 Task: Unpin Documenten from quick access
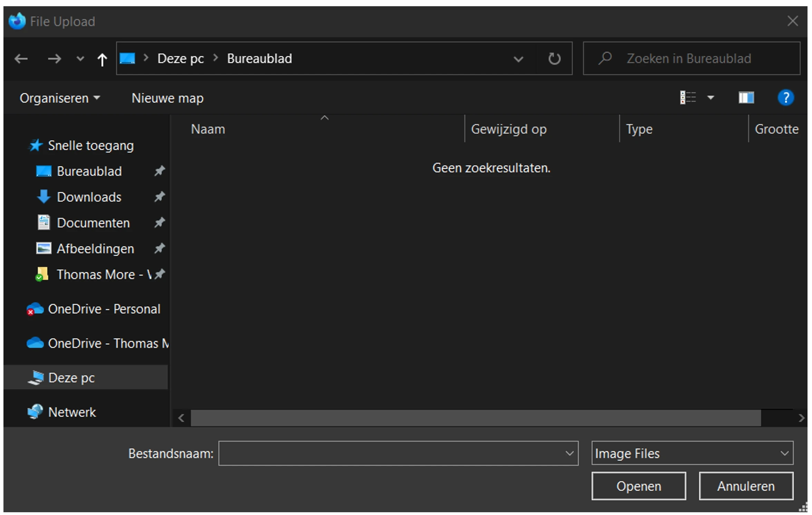(x=159, y=222)
